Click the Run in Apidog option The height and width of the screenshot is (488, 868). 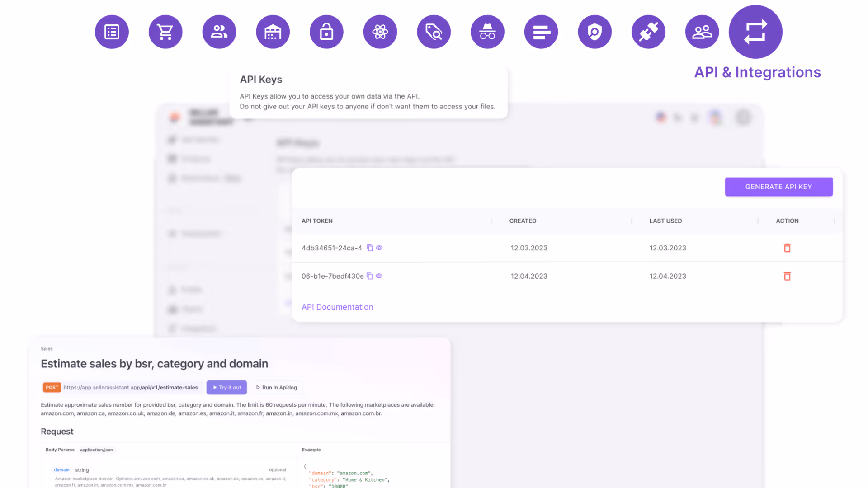[277, 387]
